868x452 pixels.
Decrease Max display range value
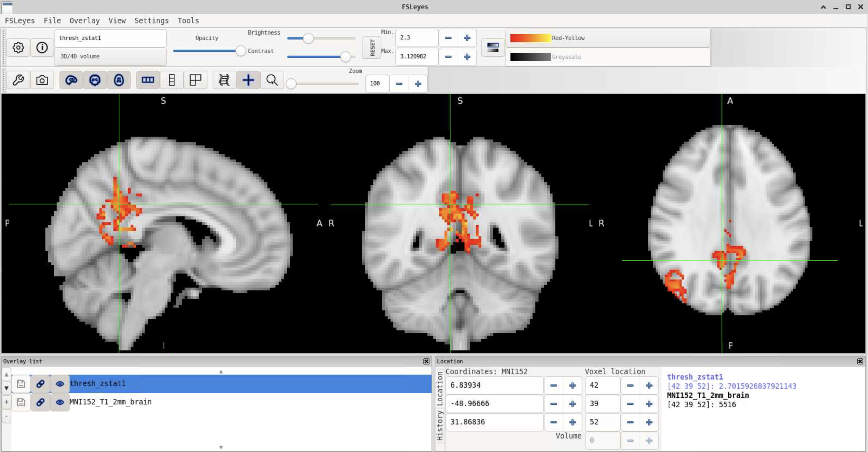tap(448, 57)
